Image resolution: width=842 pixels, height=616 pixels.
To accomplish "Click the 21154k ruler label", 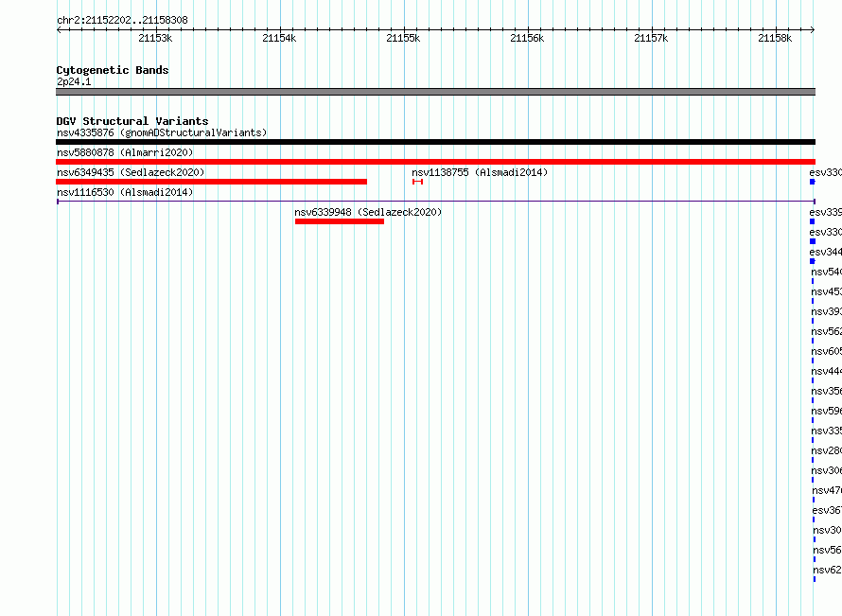I will [x=279, y=38].
